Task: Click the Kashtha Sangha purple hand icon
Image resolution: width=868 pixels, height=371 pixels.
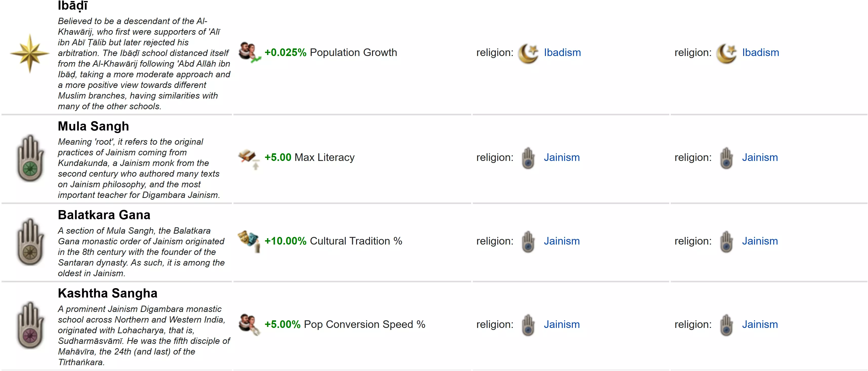Action: [x=30, y=325]
